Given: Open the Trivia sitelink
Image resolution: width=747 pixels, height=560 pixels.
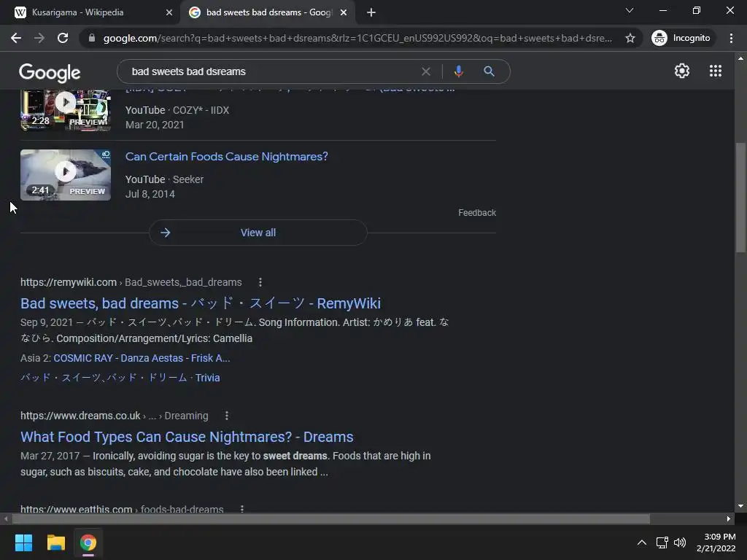Looking at the screenshot, I should 208,378.
